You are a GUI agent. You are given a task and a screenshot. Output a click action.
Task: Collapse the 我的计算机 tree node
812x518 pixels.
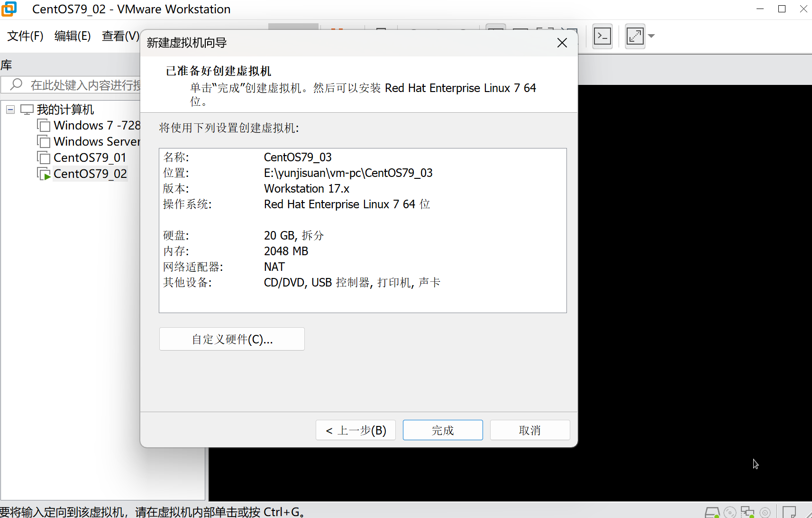(x=10, y=110)
